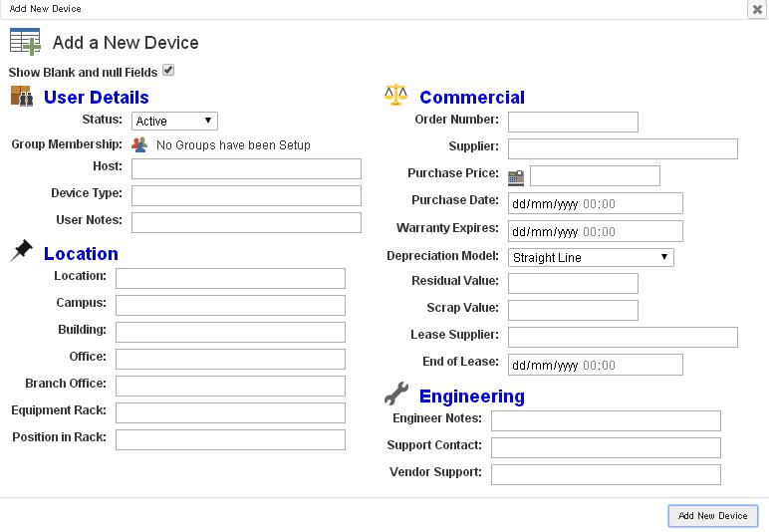Click the 'Show Blank and null Fields' label
Screen dimensions: 769x532
coord(83,73)
